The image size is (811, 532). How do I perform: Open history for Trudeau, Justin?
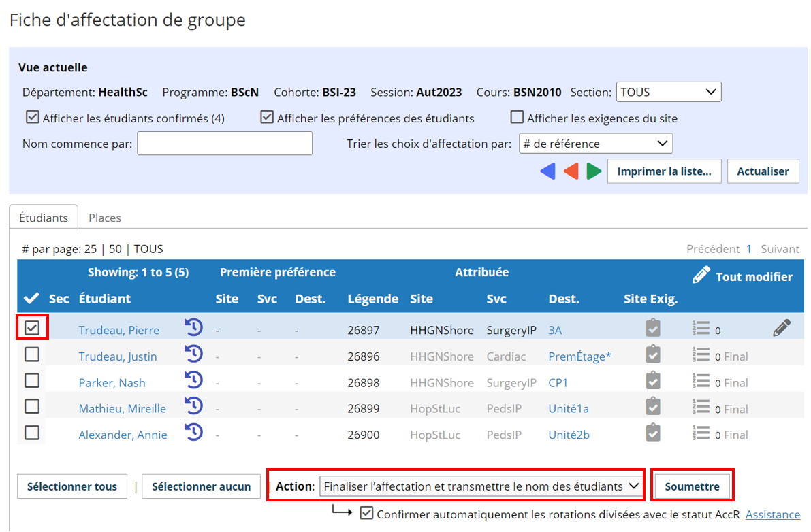tap(193, 354)
